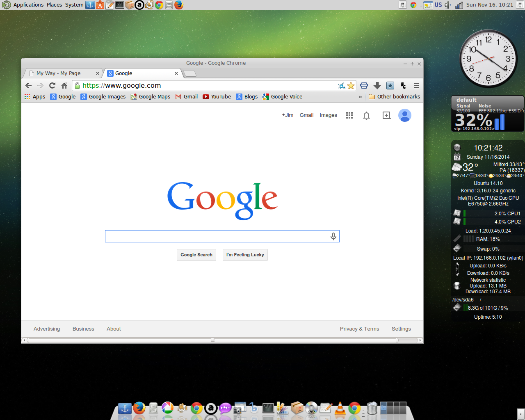Viewport: 525px width, 420px height.
Task: Open the DVD disc icon in dock
Action: pos(311,408)
